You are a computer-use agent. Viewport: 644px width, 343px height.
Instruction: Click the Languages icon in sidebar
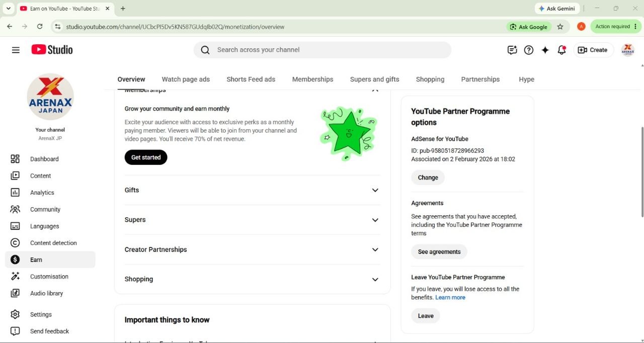tap(15, 226)
